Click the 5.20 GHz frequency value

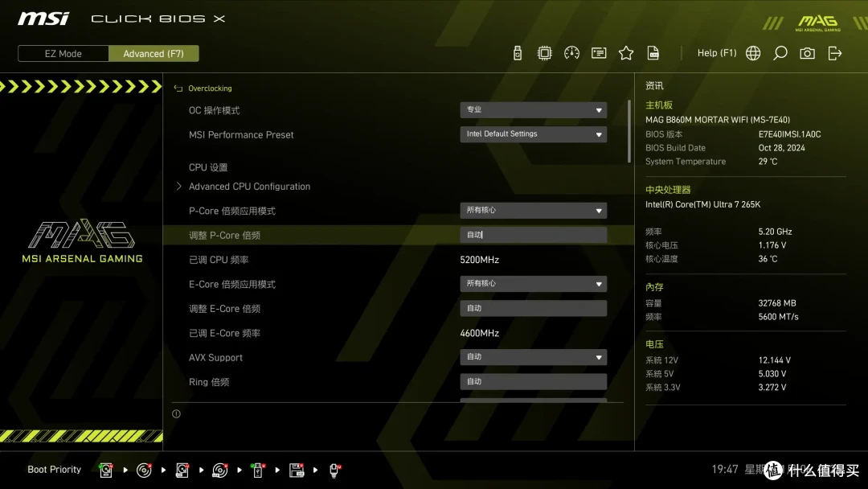[775, 232]
